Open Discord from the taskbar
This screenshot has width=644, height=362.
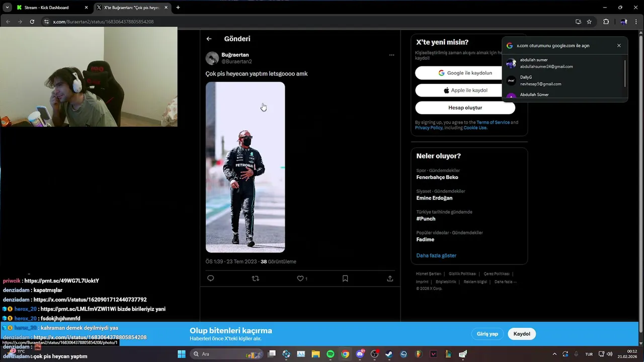360,354
